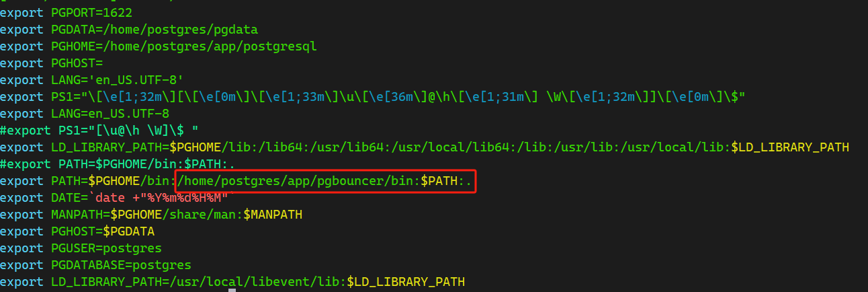Click the commented-out #export PATH line

pos(117,164)
